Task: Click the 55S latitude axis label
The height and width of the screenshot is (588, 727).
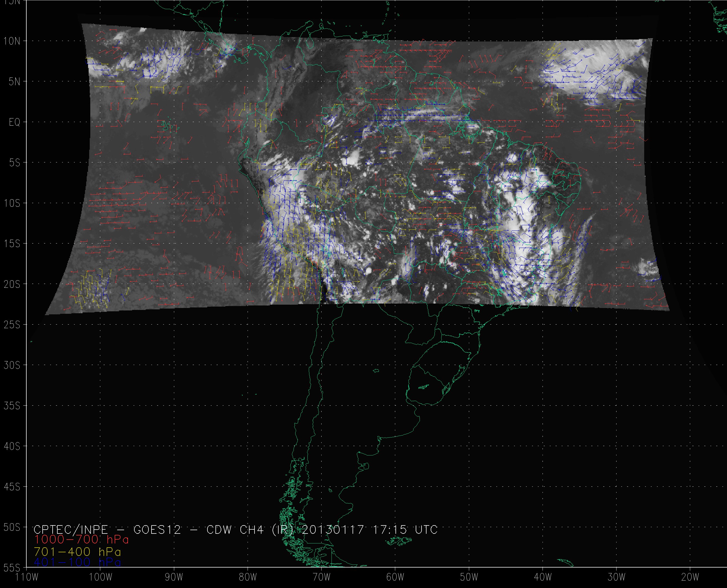Action: 12,568
